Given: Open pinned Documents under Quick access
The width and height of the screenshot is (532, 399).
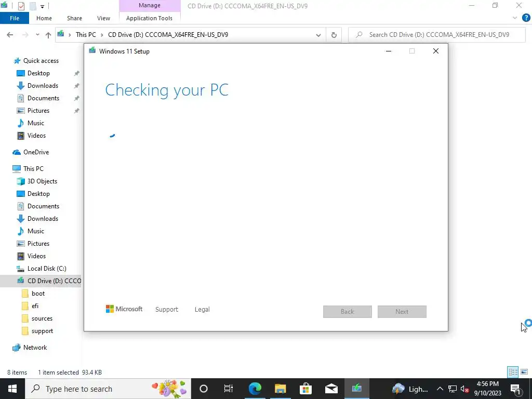Looking at the screenshot, I should click(43, 98).
